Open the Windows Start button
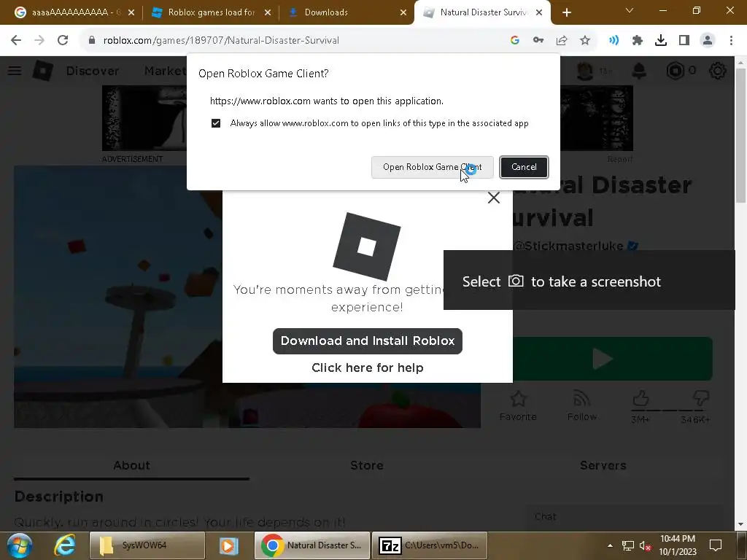747x560 pixels. [20, 545]
